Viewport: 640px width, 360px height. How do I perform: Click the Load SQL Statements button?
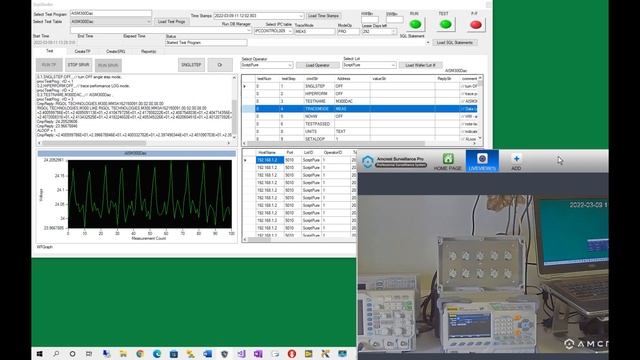454,42
